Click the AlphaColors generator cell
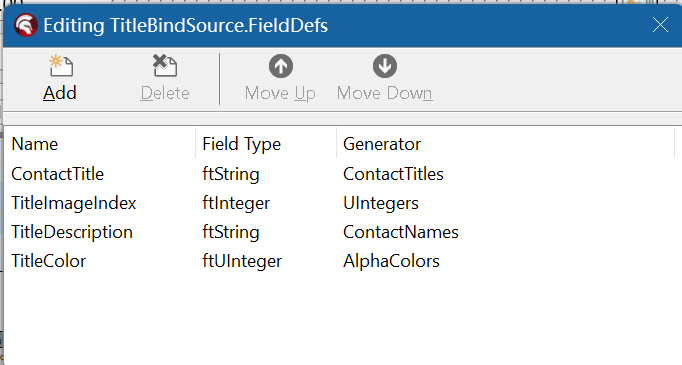Image resolution: width=682 pixels, height=365 pixels. pos(391,261)
